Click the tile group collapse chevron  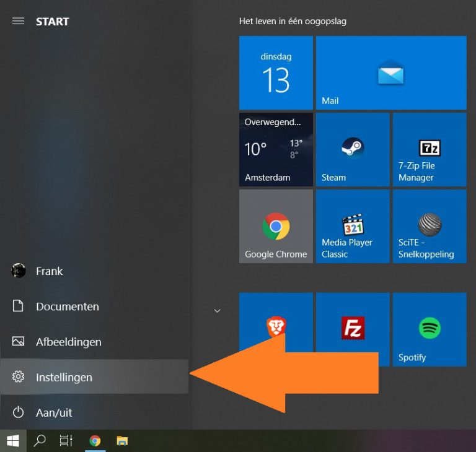[x=218, y=311]
